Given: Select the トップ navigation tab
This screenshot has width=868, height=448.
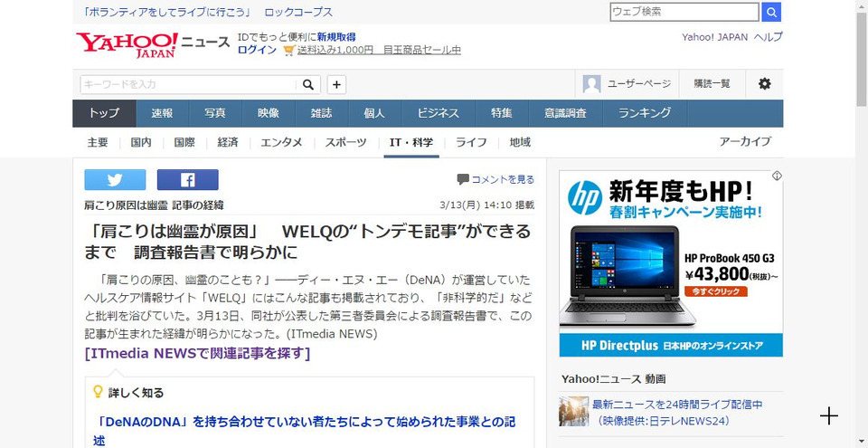Looking at the screenshot, I should pos(104,113).
